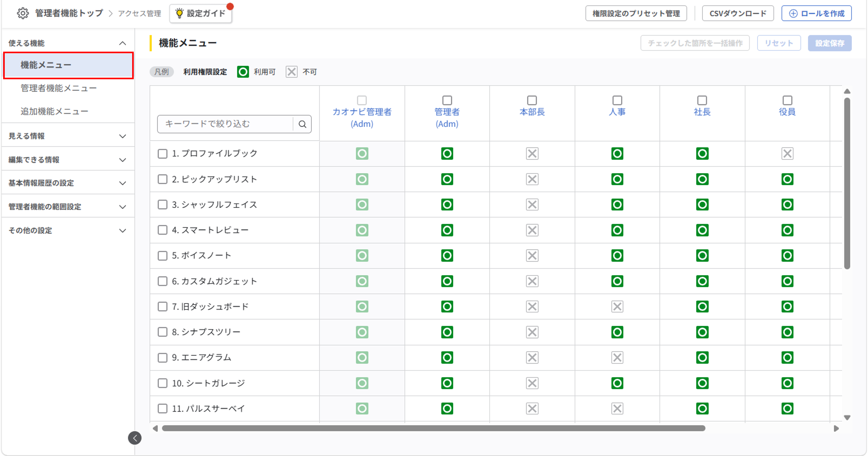Click the キーワードで絞り込む search field
This screenshot has height=456, width=868.
coord(225,124)
